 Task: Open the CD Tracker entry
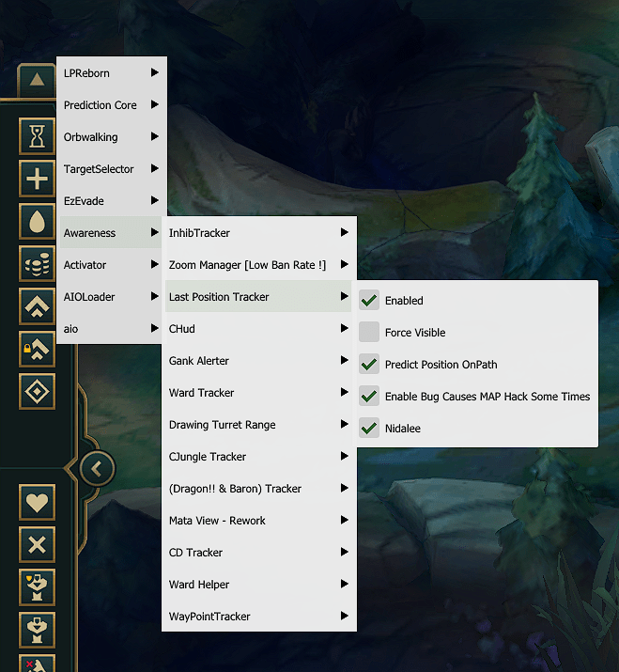(258, 552)
